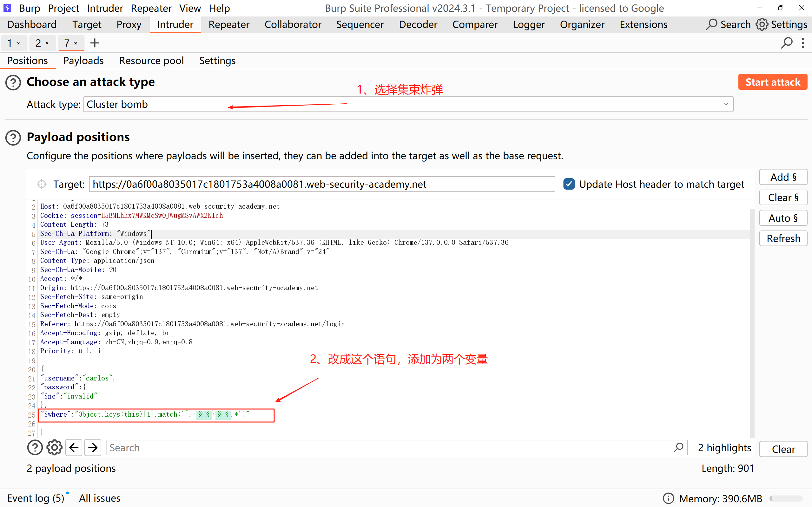Go to next search match arrow
Viewport: 812px width, 507px height.
(x=93, y=448)
